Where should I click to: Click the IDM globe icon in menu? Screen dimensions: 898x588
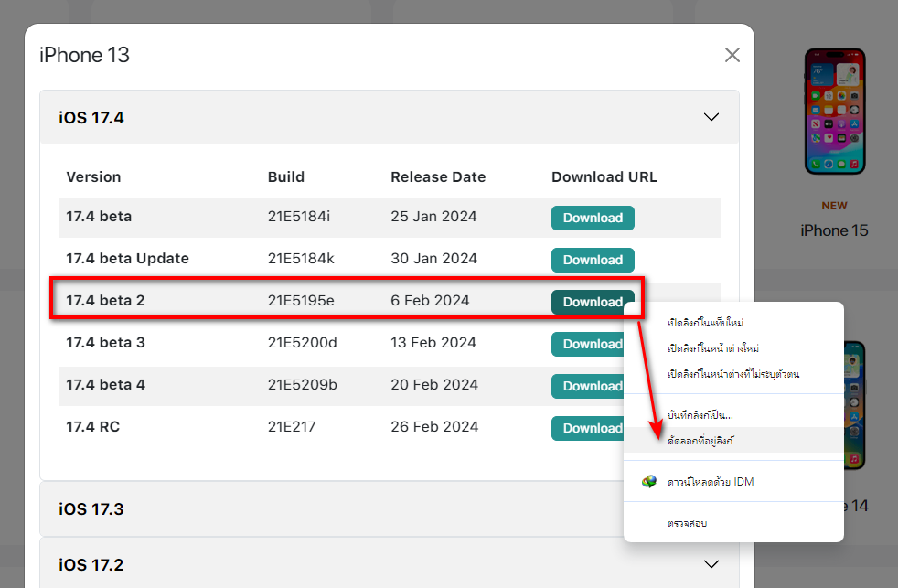649,482
